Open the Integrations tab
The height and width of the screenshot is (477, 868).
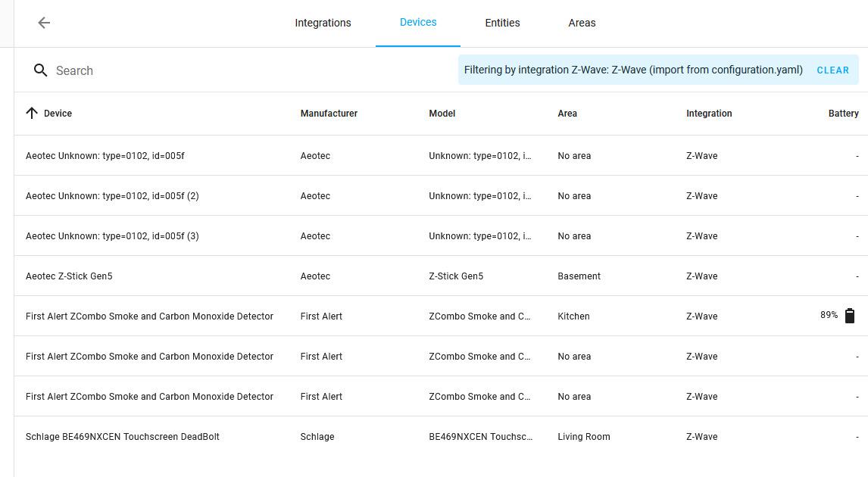point(323,23)
